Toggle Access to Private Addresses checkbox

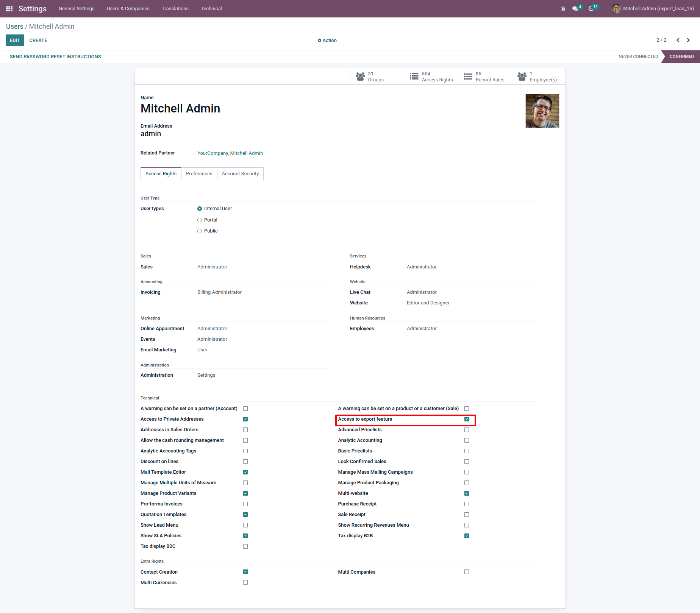tap(245, 419)
